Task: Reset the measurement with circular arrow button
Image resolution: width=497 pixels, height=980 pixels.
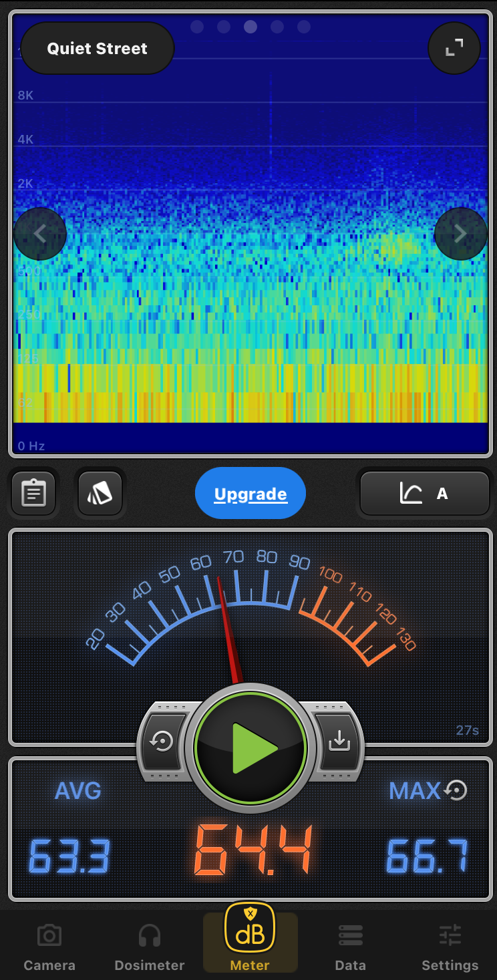Action: (x=162, y=742)
